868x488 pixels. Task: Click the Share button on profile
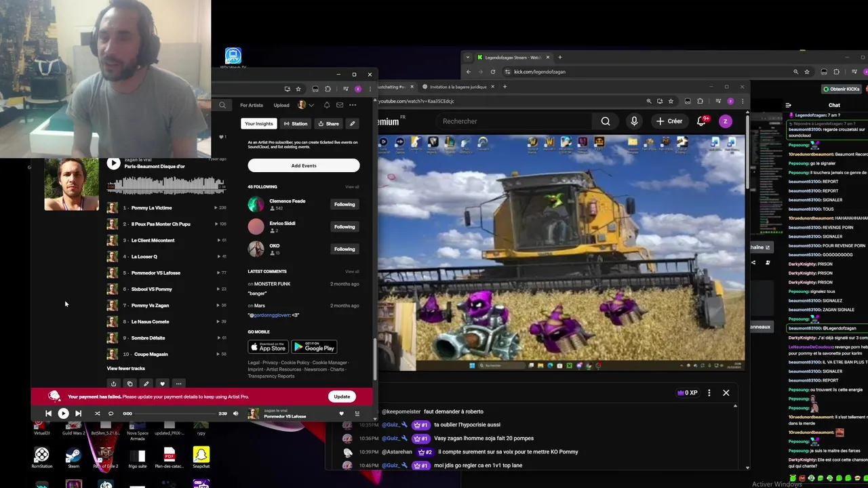(x=329, y=124)
